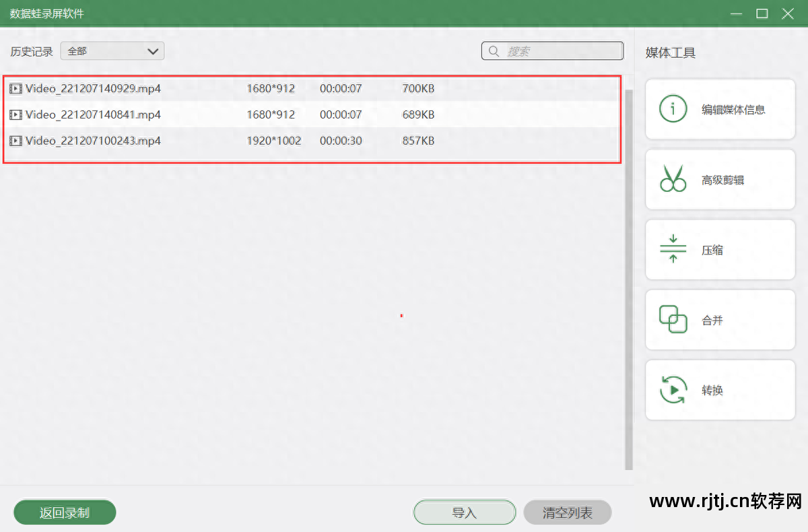Click the 清空列表 clear list button
The width and height of the screenshot is (808, 532).
568,512
